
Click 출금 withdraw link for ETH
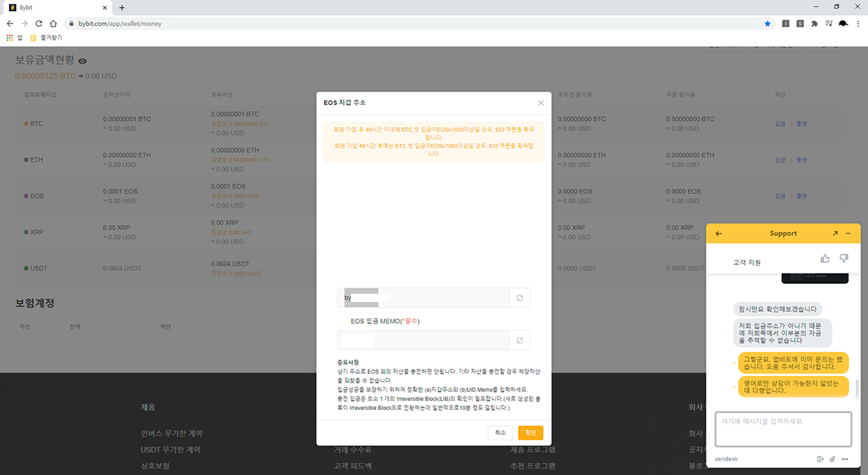coord(802,159)
